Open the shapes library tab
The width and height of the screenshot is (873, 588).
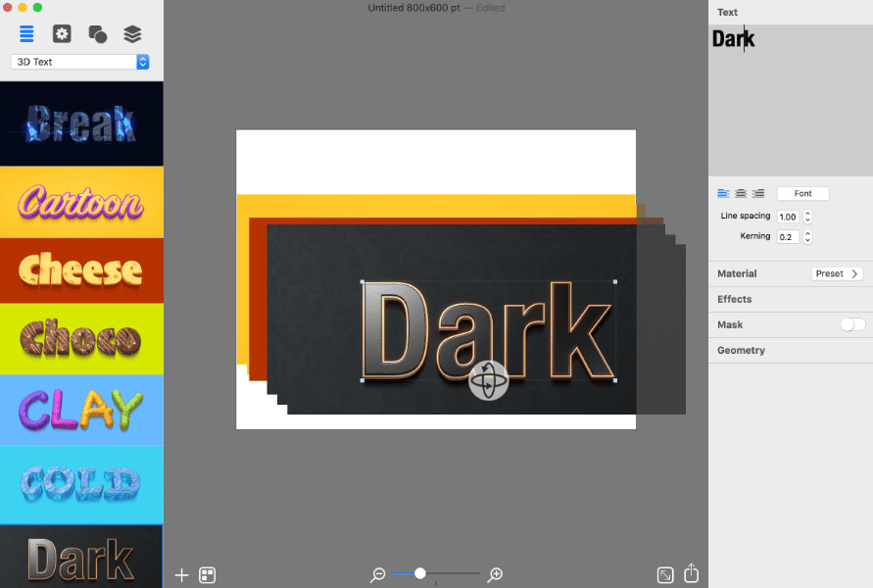[x=97, y=34]
